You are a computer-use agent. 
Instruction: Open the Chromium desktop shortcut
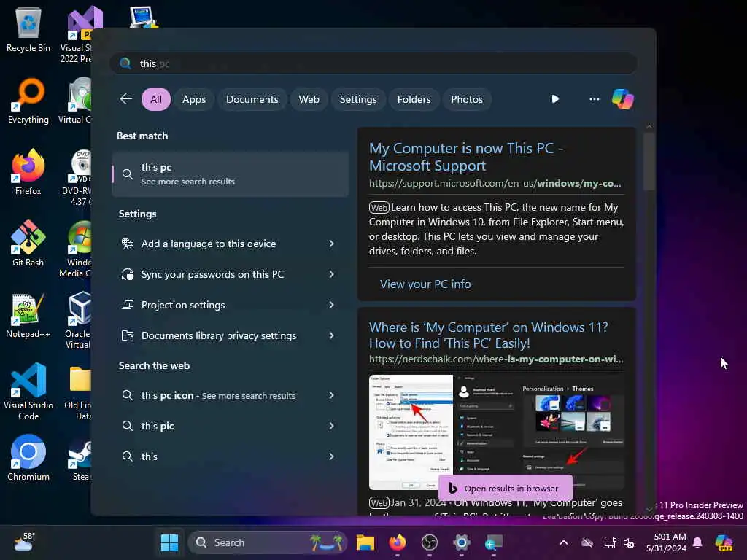coord(28,458)
